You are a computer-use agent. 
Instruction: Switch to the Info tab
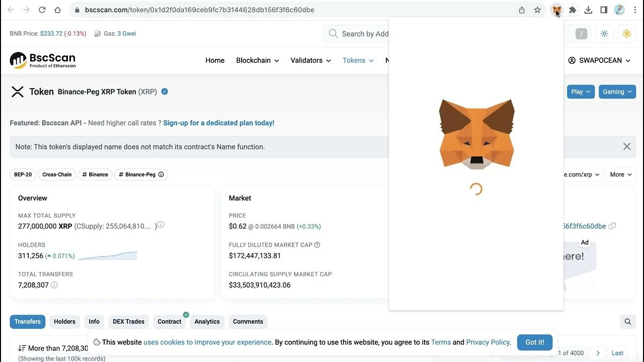point(94,322)
